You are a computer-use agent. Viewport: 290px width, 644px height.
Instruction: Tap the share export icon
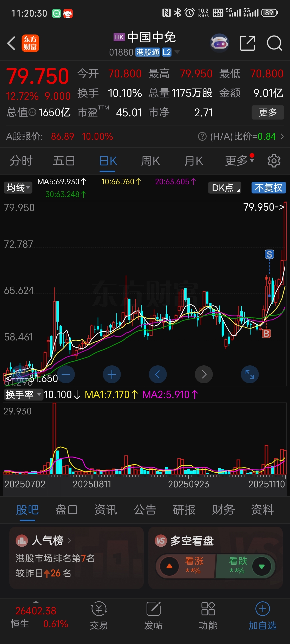[247, 43]
